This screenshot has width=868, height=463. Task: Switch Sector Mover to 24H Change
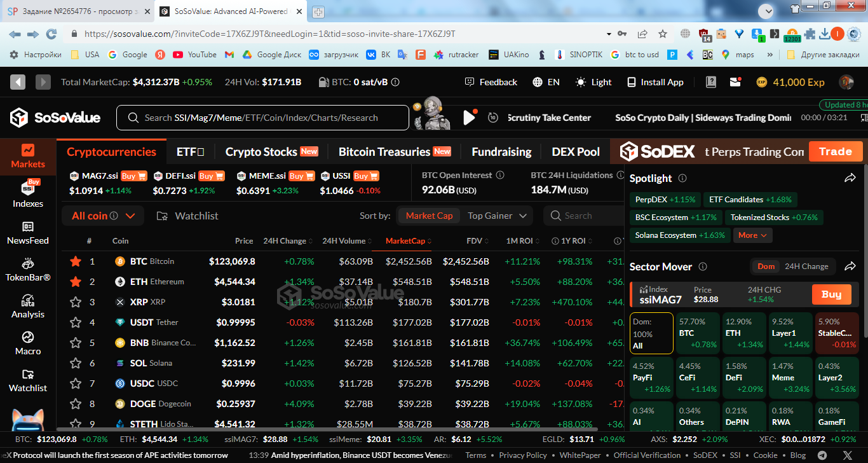coord(806,266)
